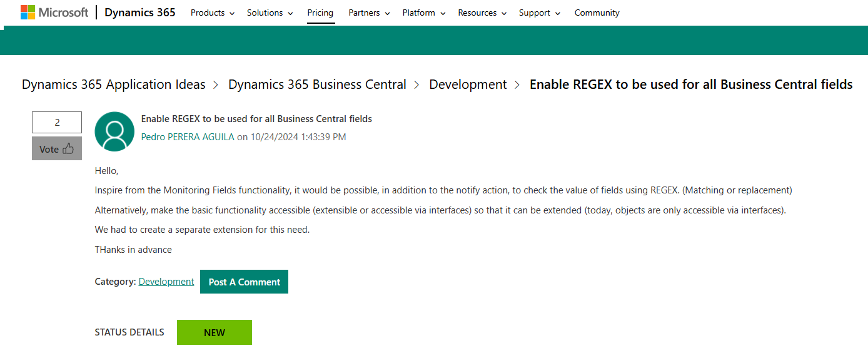Open Pedro PERERA AGUILA's profile
Screen dimensions: 868x348
pos(188,136)
